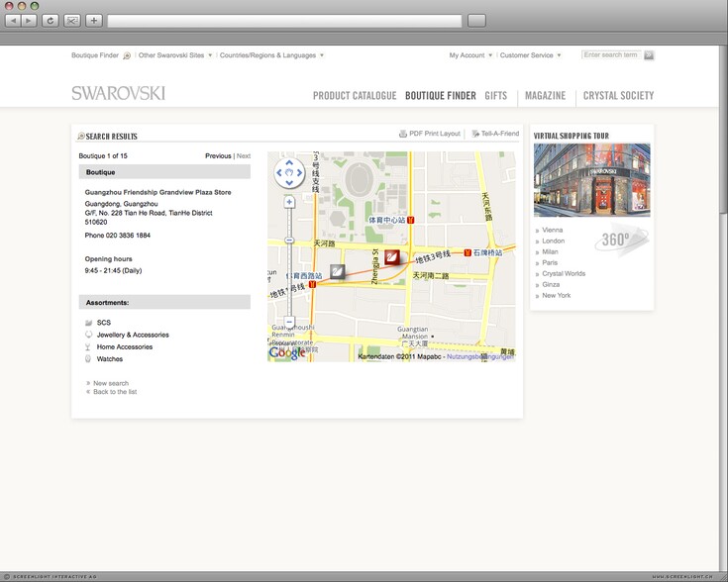Click the red Swarovski swan map marker

tap(392, 257)
